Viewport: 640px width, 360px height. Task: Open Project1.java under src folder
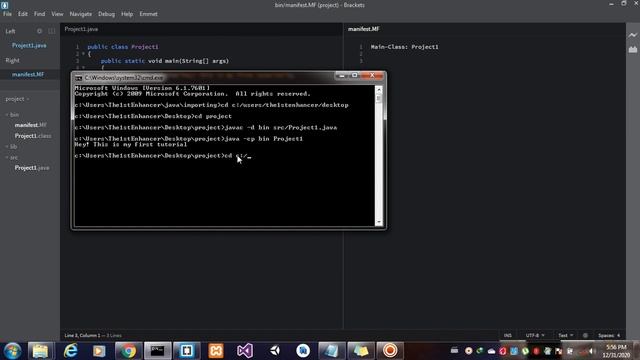[32, 168]
